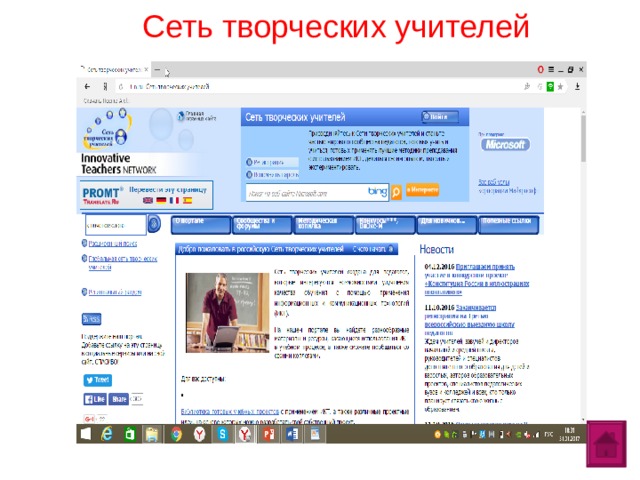Switch to PowerPoint in the taskbar
This screenshot has width=640, height=480.
[x=269, y=434]
